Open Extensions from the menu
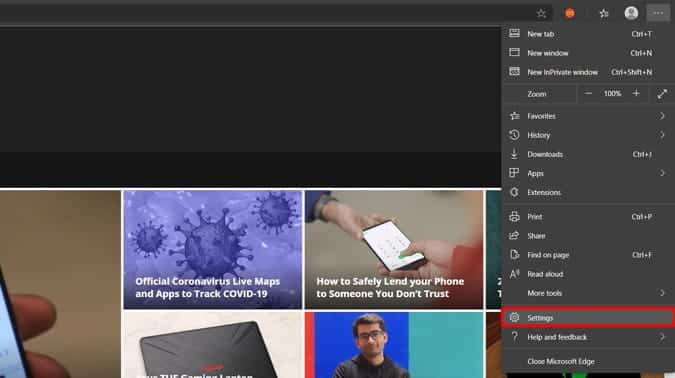The height and width of the screenshot is (378, 675). [x=588, y=192]
